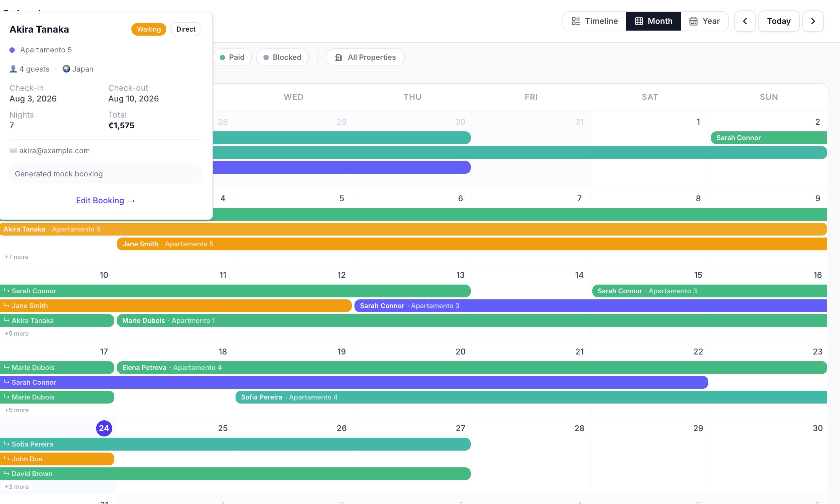The height and width of the screenshot is (504, 840).
Task: Click the akira@example.com email address
Action: [54, 151]
